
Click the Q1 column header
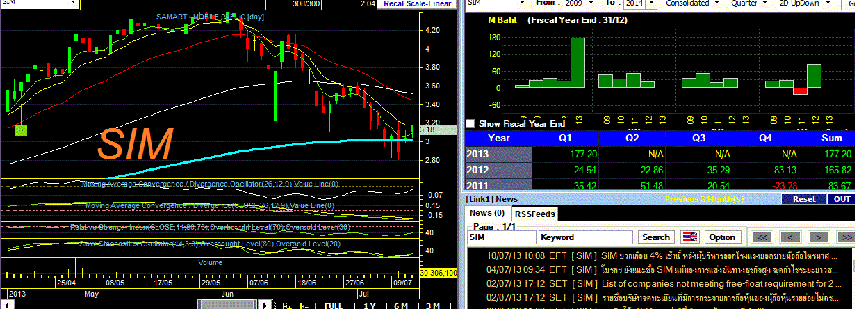pos(566,138)
